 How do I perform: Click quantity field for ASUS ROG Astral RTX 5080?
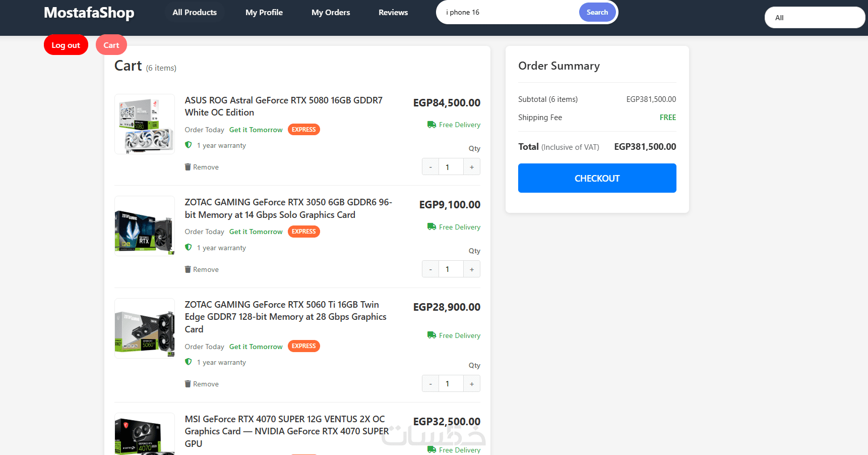[451, 167]
